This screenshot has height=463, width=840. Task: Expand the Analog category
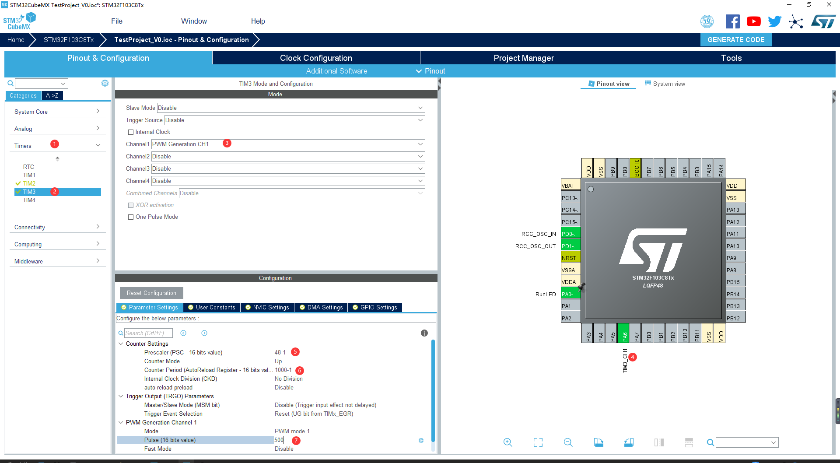pyautogui.click(x=57, y=129)
